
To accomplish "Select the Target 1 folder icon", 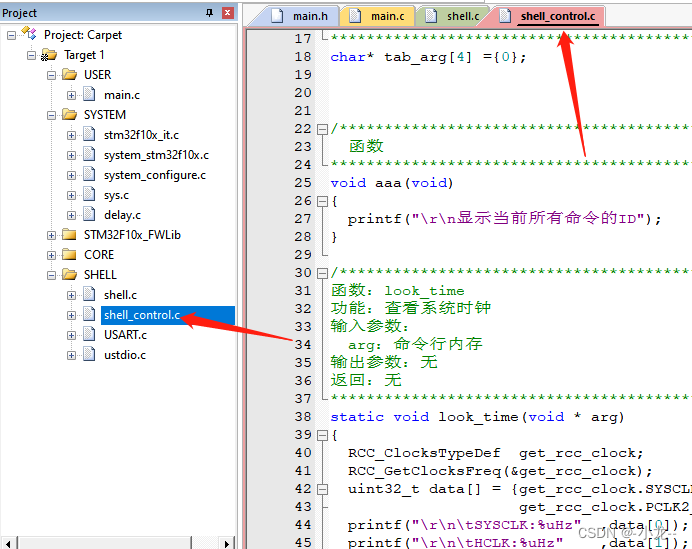I will coord(49,55).
